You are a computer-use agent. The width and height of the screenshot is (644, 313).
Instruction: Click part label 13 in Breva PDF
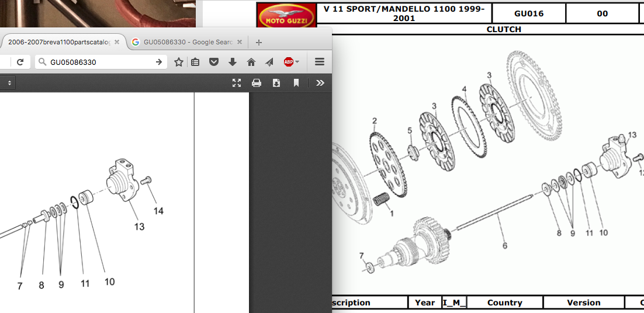139,227
